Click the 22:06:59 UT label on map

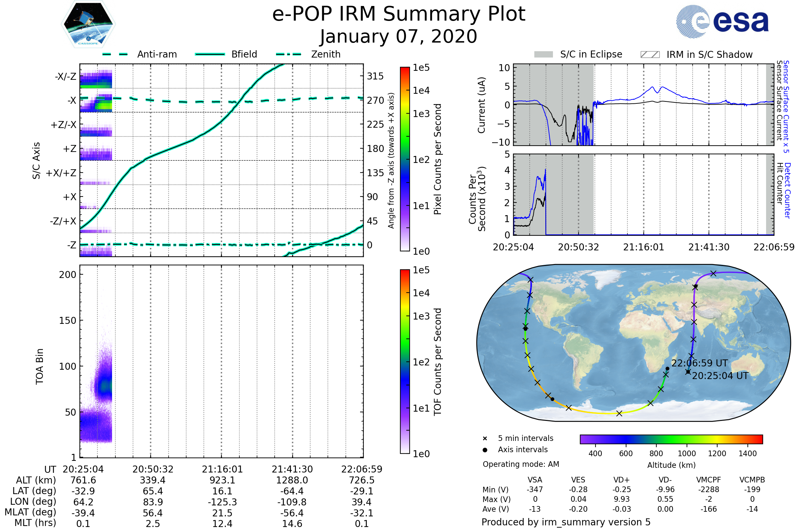[x=699, y=363]
